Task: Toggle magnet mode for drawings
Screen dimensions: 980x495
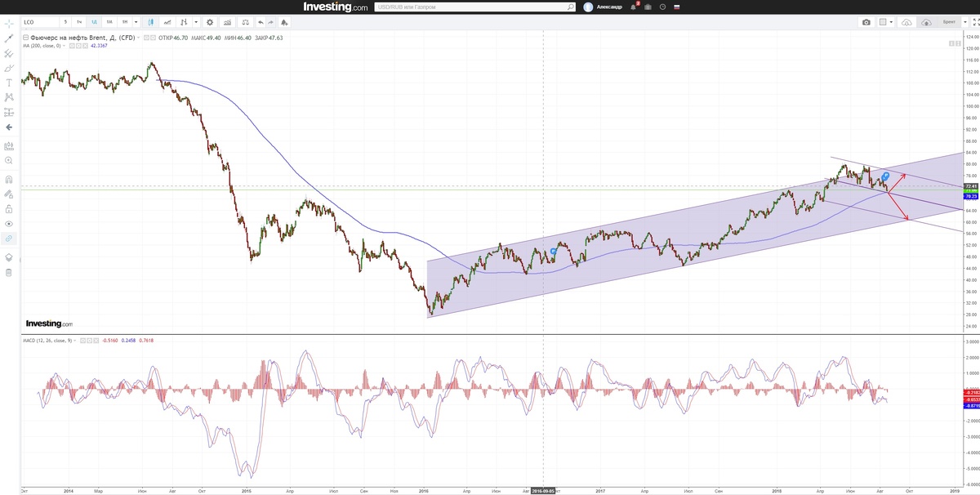Action: click(9, 179)
